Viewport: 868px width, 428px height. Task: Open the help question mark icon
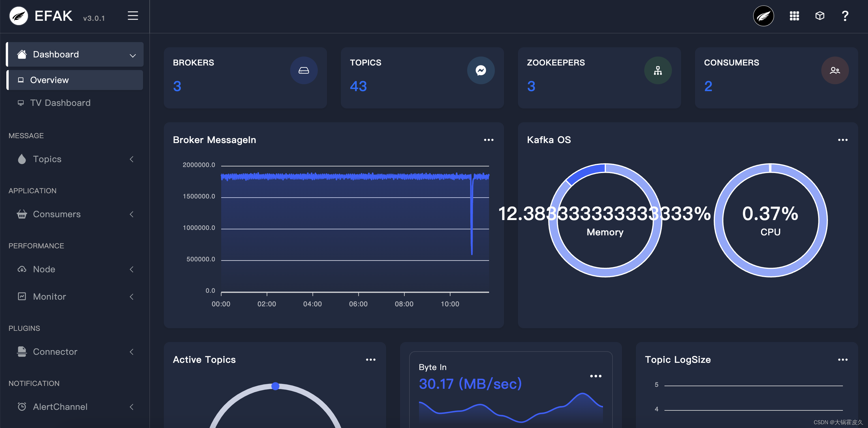point(845,16)
